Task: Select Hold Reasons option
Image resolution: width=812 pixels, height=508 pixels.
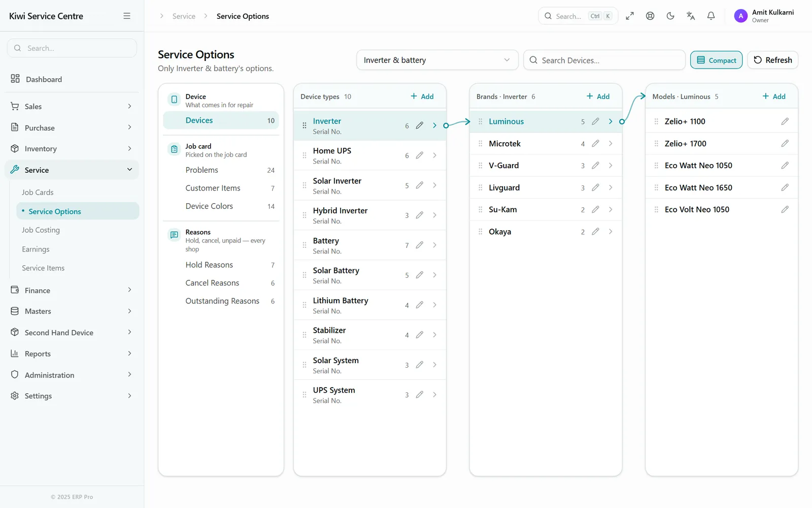Action: 221,265
